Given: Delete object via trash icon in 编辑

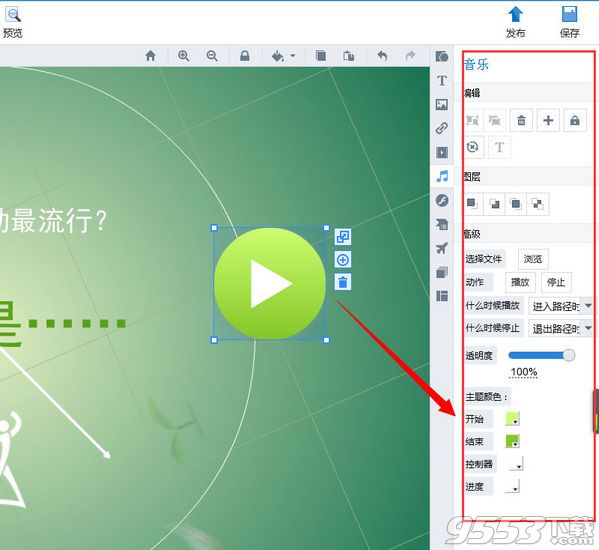Looking at the screenshot, I should 521,121.
